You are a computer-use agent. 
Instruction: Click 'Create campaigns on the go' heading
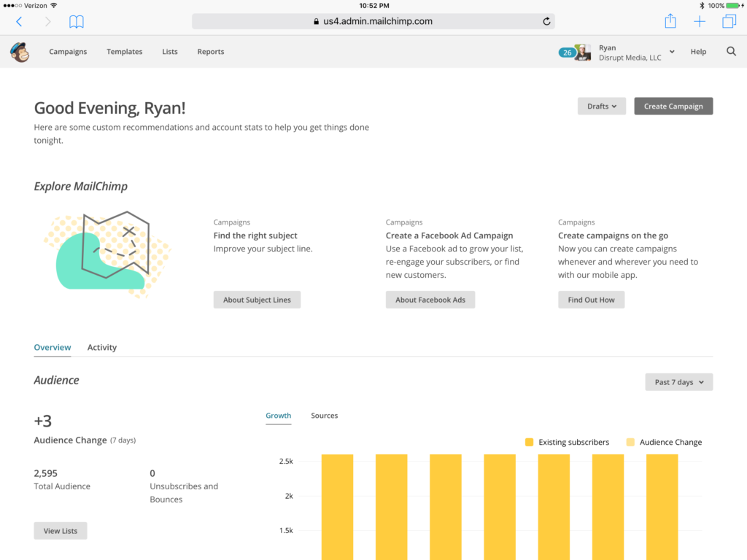point(613,236)
